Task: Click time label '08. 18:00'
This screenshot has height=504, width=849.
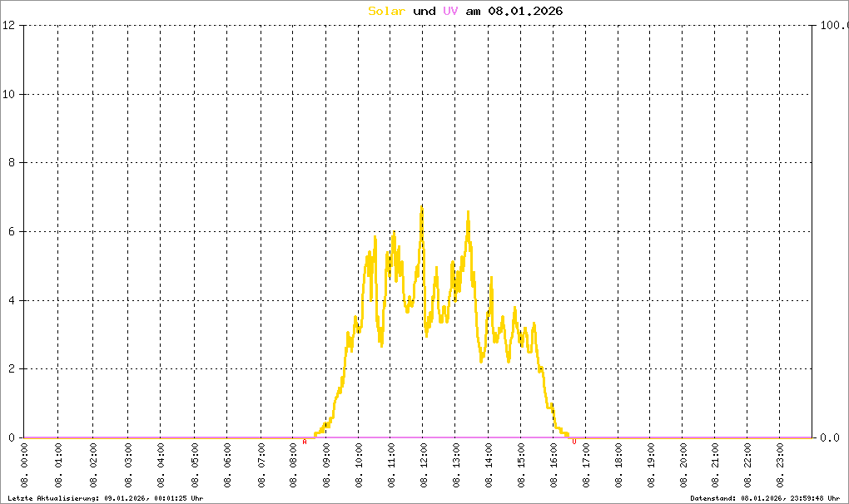Action: [x=618, y=466]
